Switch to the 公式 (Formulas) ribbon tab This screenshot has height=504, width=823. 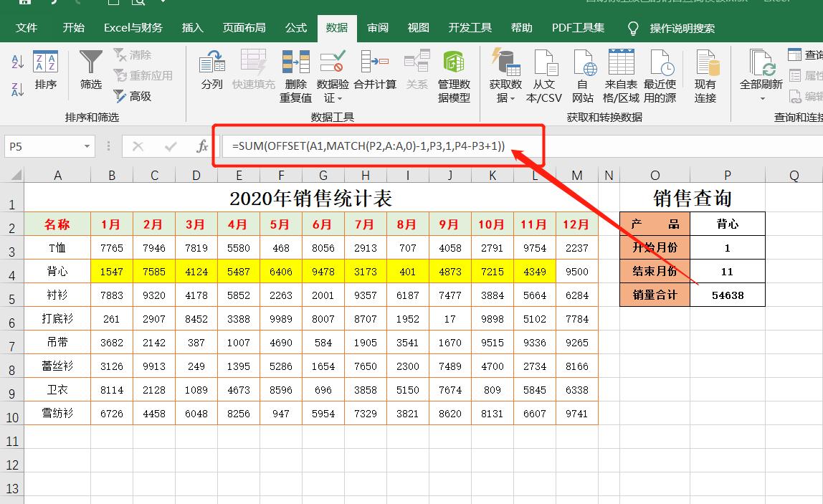coord(295,28)
